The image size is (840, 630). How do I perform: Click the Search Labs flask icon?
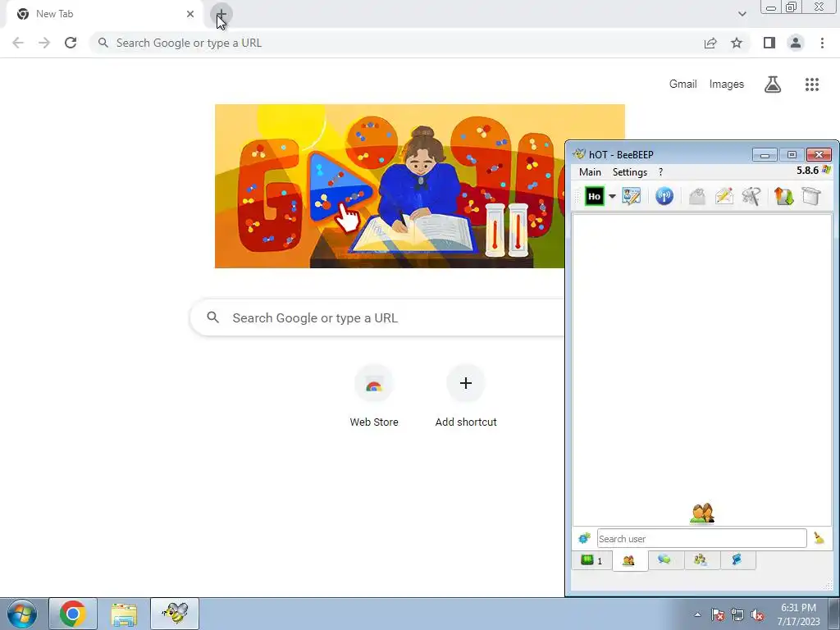(x=773, y=84)
